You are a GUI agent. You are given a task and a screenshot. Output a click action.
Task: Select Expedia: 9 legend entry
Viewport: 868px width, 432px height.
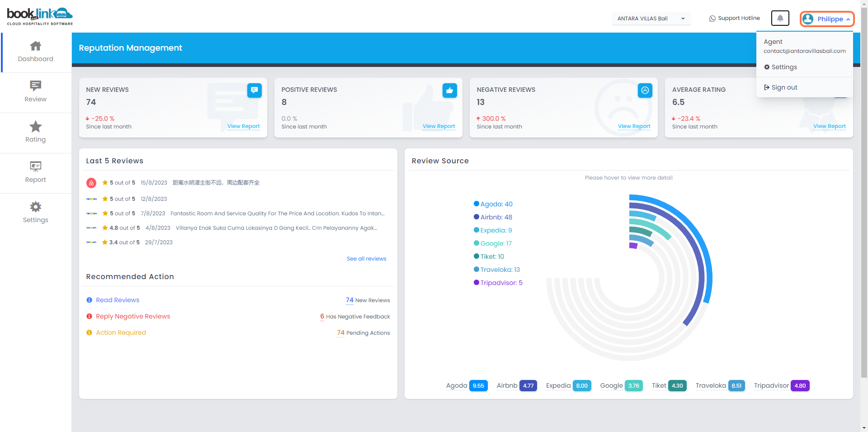[x=493, y=230]
